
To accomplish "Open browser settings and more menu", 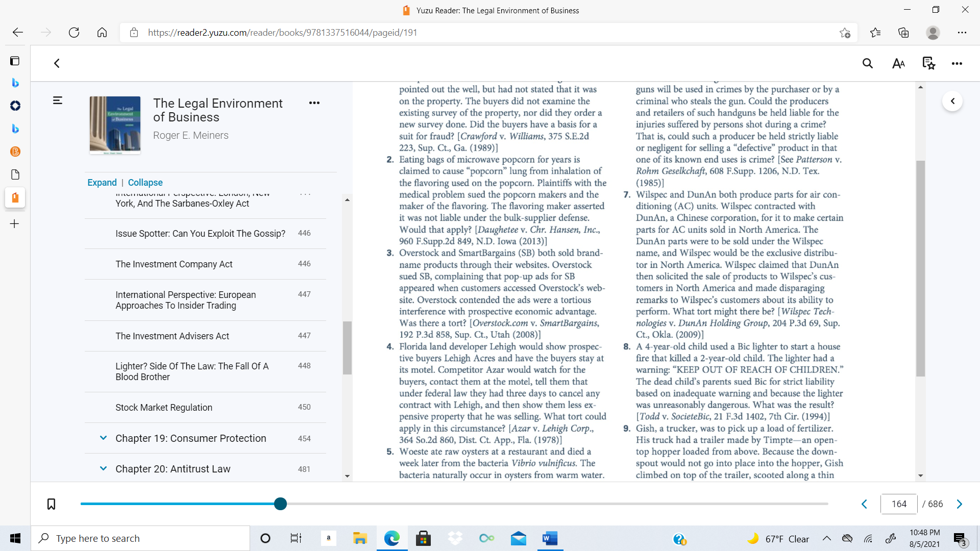I will 962,33.
